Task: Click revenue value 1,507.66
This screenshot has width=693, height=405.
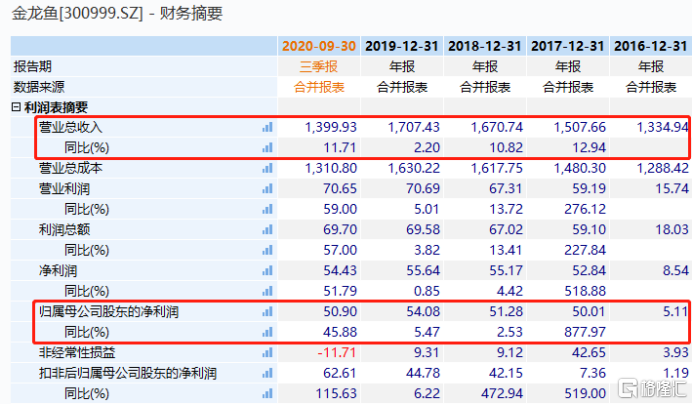Action: (579, 127)
